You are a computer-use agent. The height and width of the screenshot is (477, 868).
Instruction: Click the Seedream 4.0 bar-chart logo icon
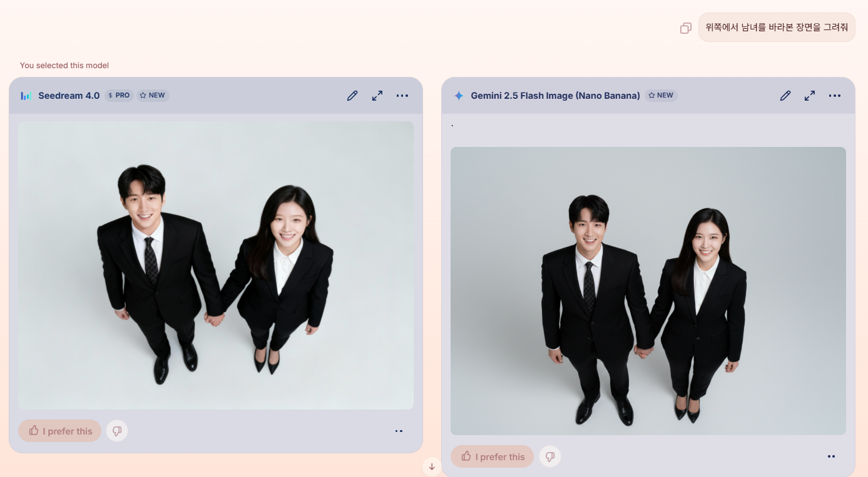[x=26, y=96]
